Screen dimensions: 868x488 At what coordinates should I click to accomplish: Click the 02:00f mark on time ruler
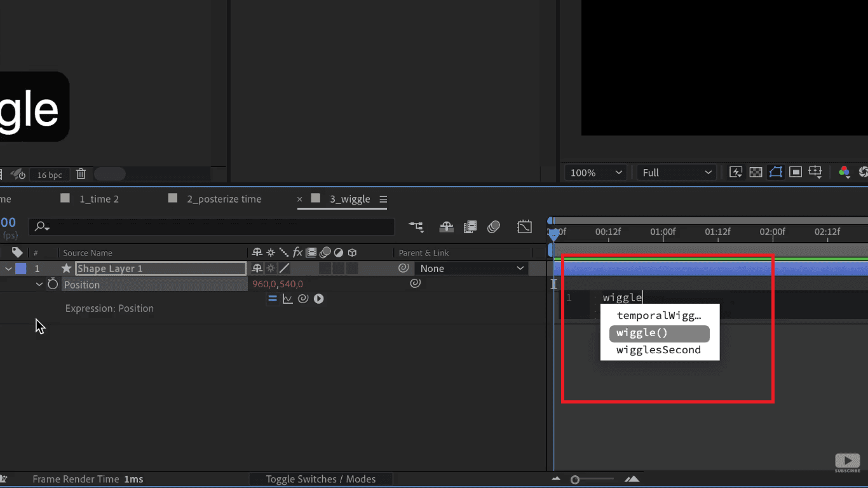click(772, 232)
